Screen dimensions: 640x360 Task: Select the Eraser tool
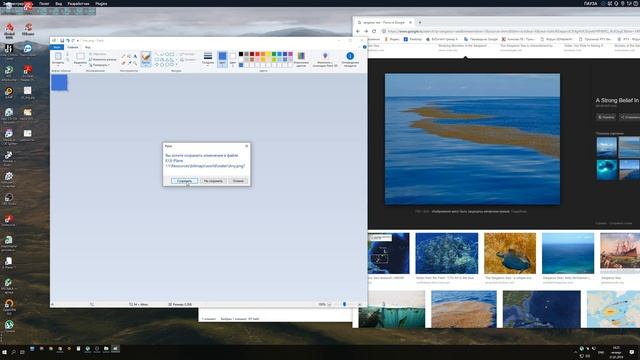[124, 63]
